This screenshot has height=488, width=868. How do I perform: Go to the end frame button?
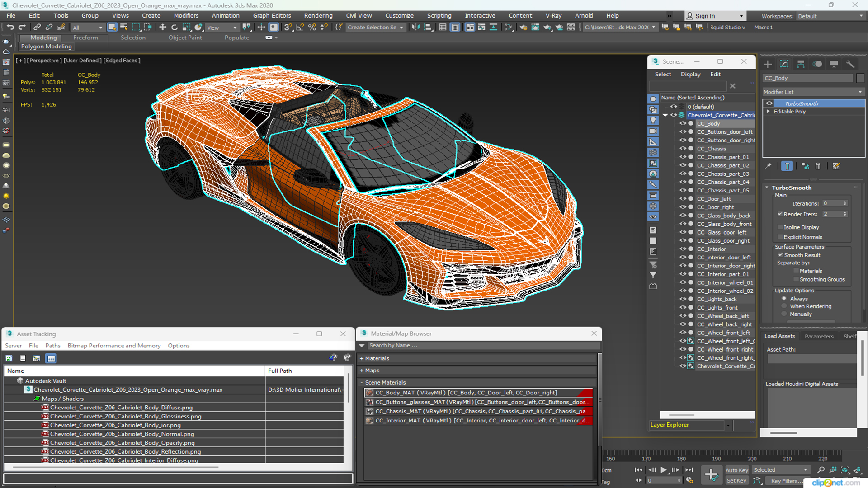[689, 470]
